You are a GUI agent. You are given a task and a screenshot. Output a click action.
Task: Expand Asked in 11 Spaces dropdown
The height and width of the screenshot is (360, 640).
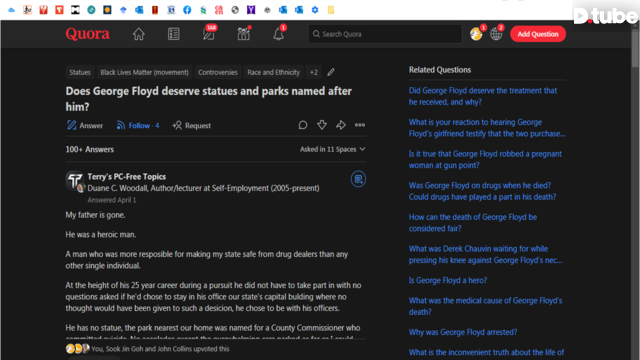tap(333, 149)
